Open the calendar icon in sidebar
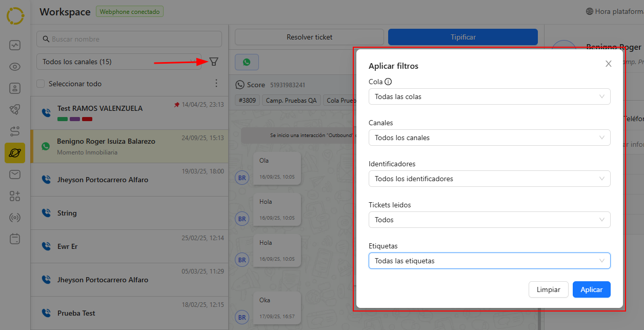Image resolution: width=644 pixels, height=330 pixels. point(15,239)
